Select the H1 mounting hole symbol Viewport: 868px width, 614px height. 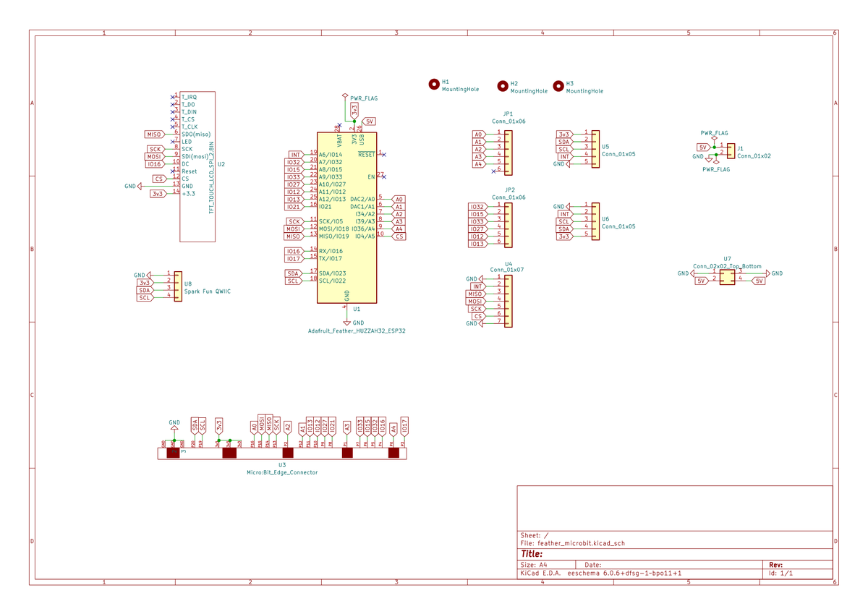click(x=434, y=84)
